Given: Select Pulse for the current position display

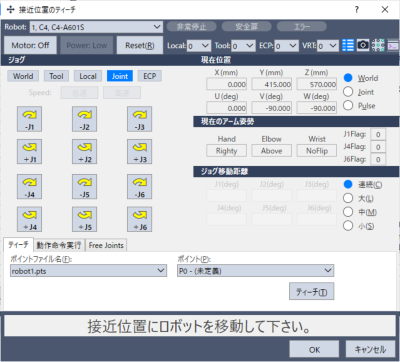Looking at the screenshot, I should [x=348, y=105].
